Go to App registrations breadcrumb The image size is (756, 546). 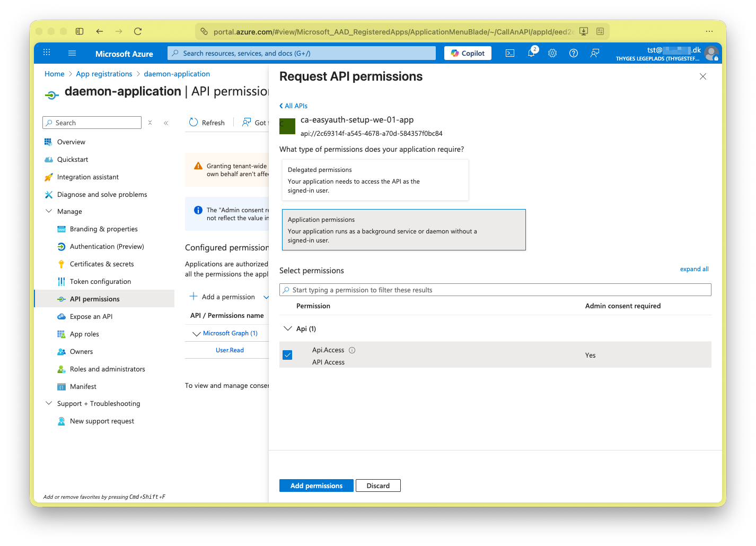click(104, 74)
